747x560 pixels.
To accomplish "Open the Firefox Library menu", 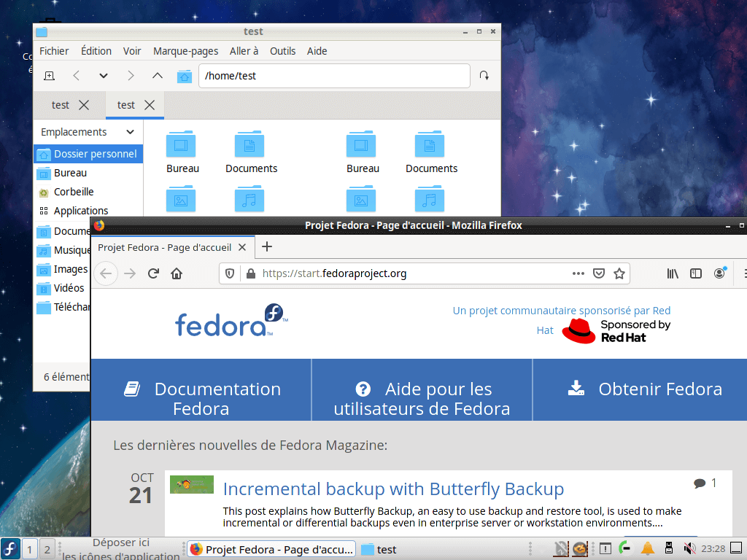I will tap(672, 273).
